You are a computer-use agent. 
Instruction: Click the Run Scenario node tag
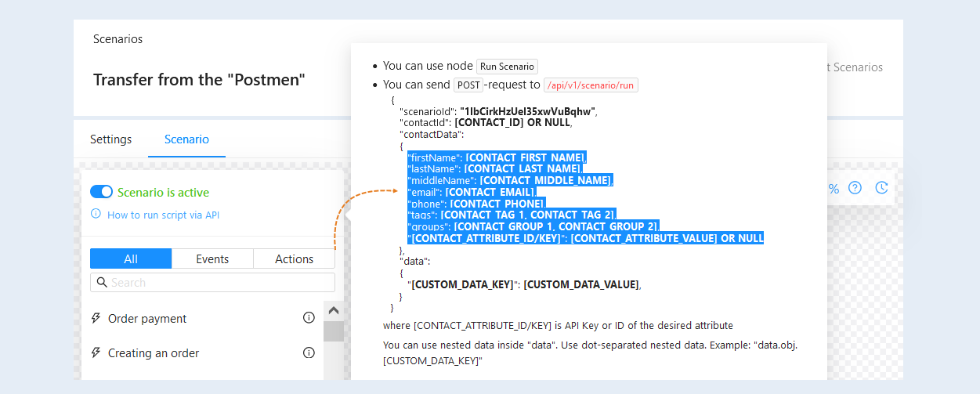click(x=507, y=67)
